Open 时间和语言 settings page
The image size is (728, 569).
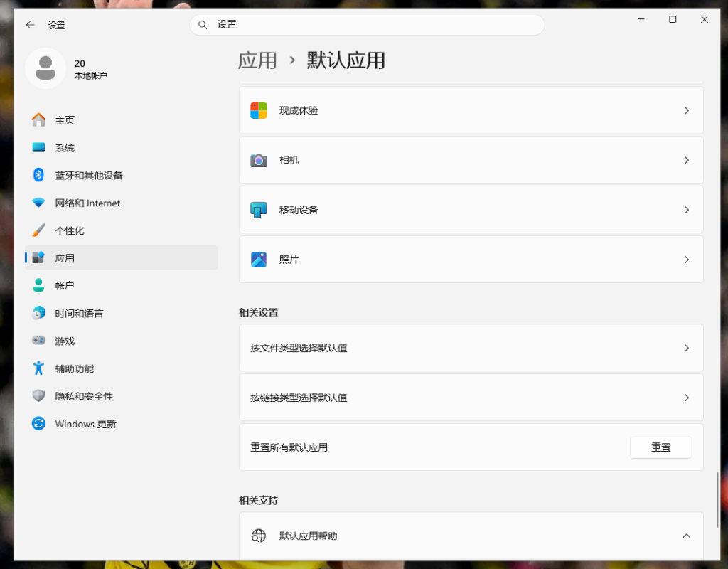pyautogui.click(x=121, y=313)
